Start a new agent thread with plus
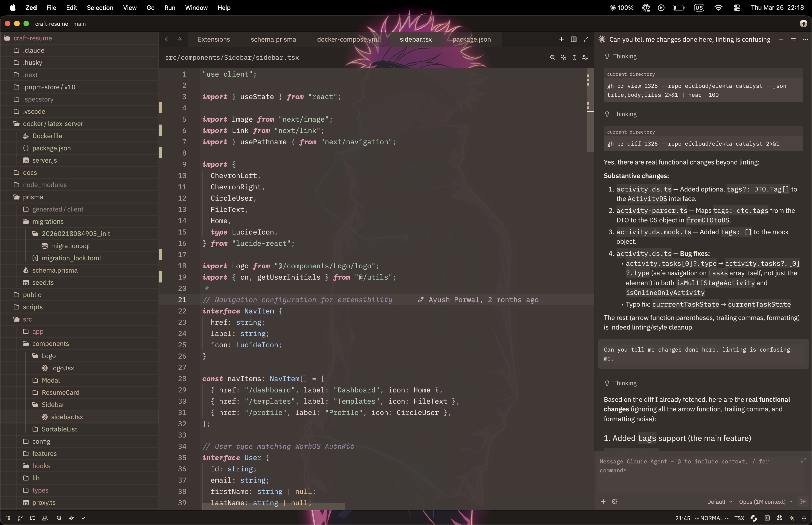This screenshot has height=525, width=812. pos(781,39)
